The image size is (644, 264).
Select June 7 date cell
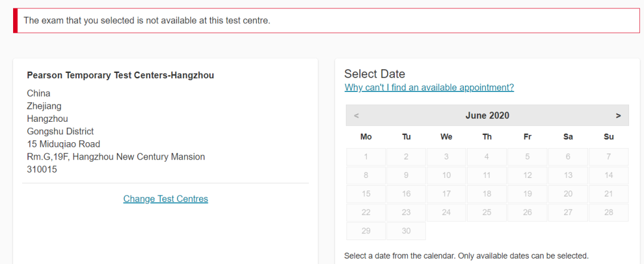608,157
